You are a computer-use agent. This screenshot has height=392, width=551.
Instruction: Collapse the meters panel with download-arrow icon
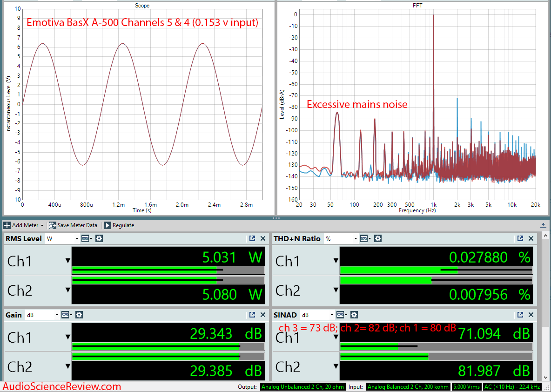(x=543, y=225)
